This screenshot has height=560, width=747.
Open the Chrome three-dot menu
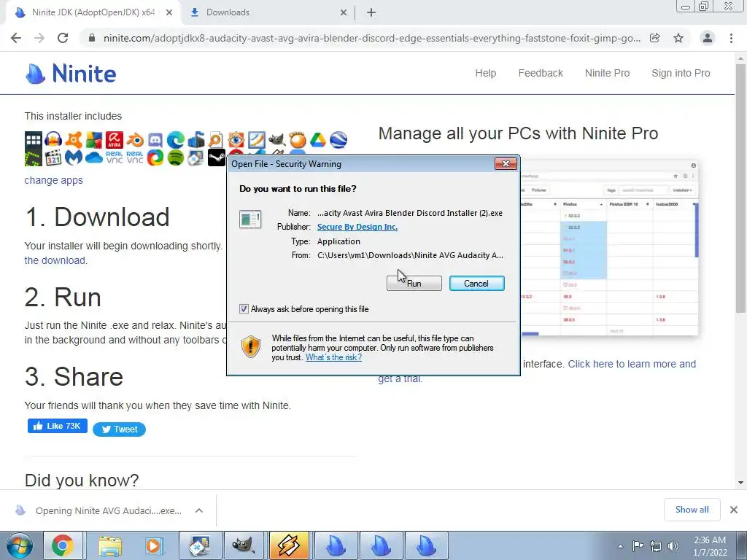(x=731, y=38)
